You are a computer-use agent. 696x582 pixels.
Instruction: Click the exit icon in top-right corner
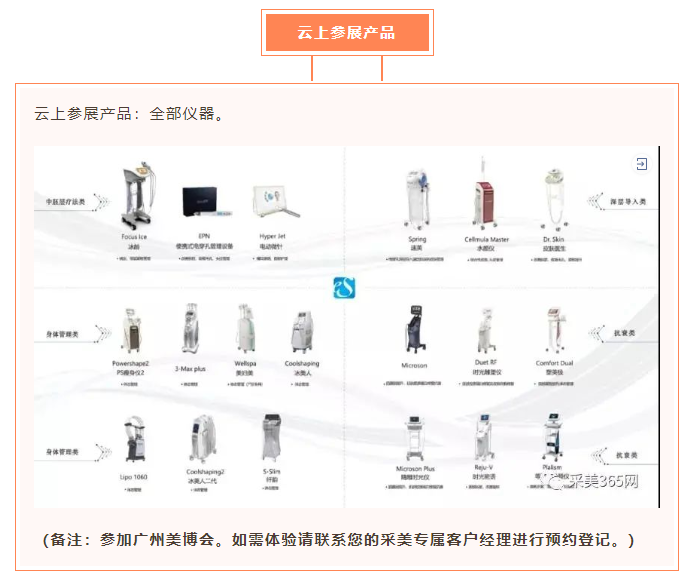click(x=641, y=164)
